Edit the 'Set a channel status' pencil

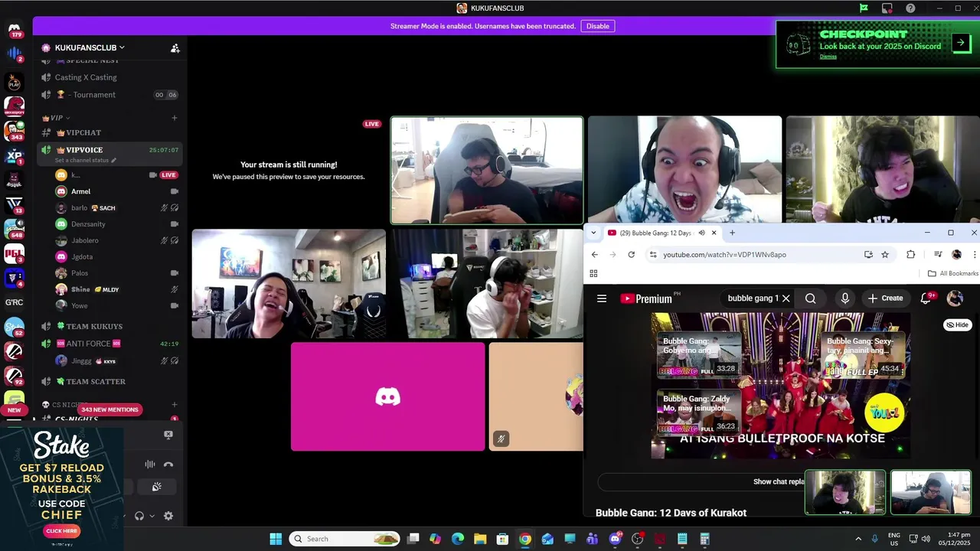[114, 161]
